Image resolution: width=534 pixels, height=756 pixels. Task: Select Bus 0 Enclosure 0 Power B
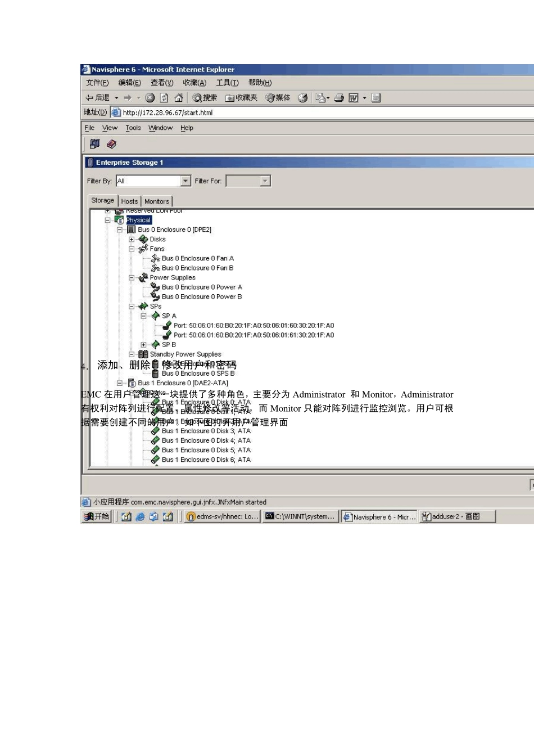[202, 297]
